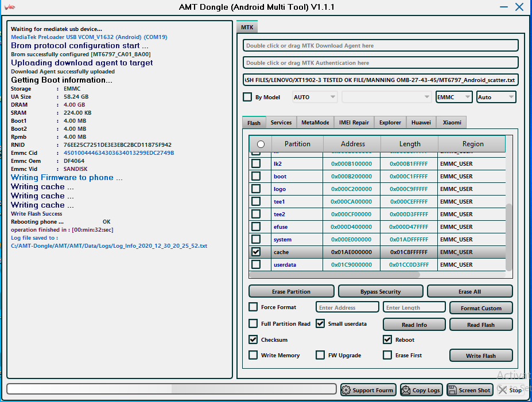The height and width of the screenshot is (402, 532).
Task: Minimize the AMT Dongle window
Action: 503,7
